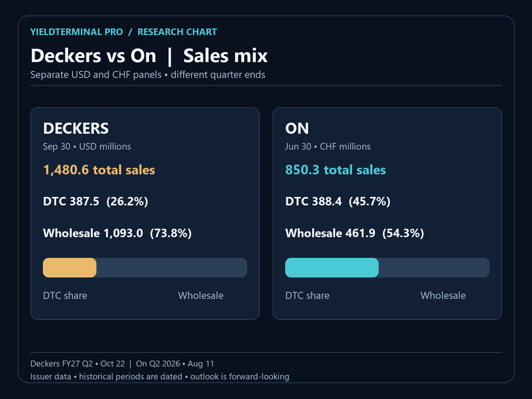Click the YIELDTERMINAL PRO breadcrumb link

pos(76,32)
